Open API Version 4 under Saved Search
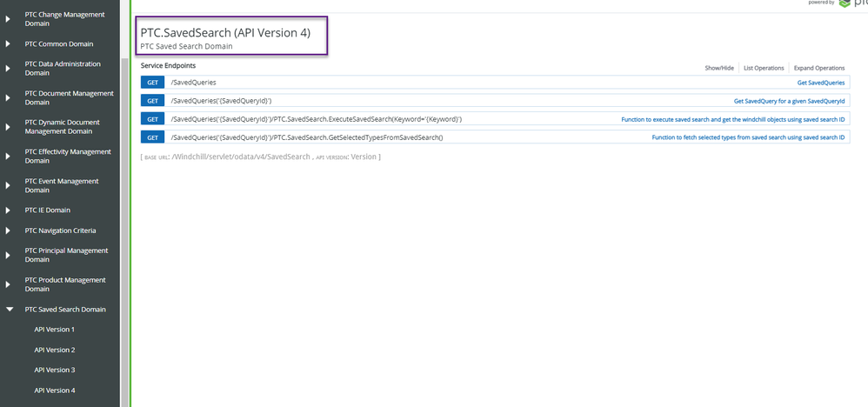The image size is (868, 407). (54, 390)
